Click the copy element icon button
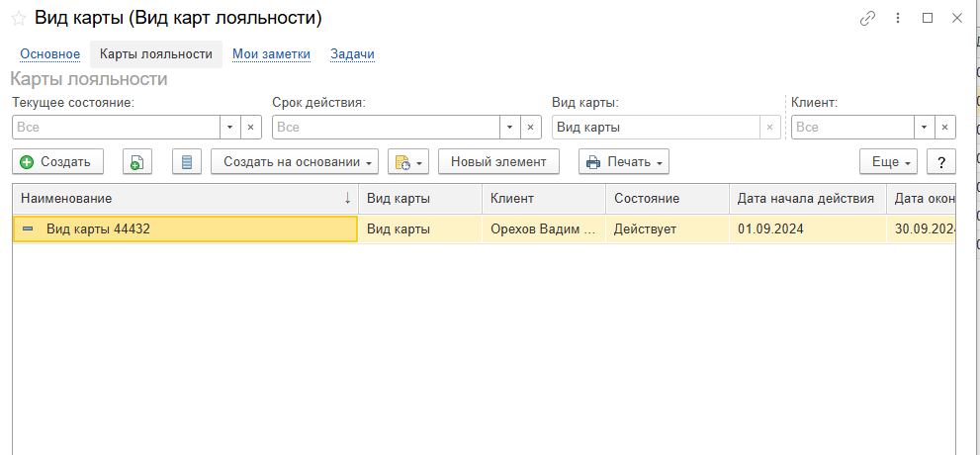This screenshot has height=455, width=980. pos(137,161)
